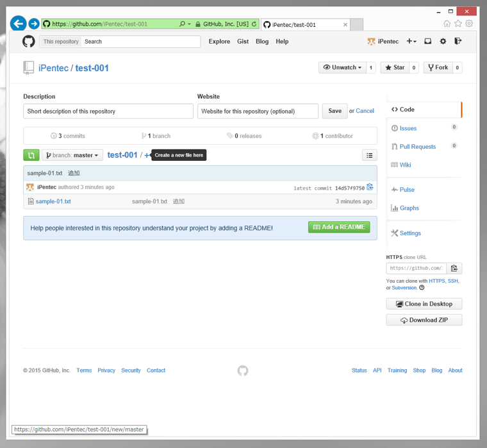Open sample-01.txt file
The height and width of the screenshot is (448, 487).
(x=53, y=201)
